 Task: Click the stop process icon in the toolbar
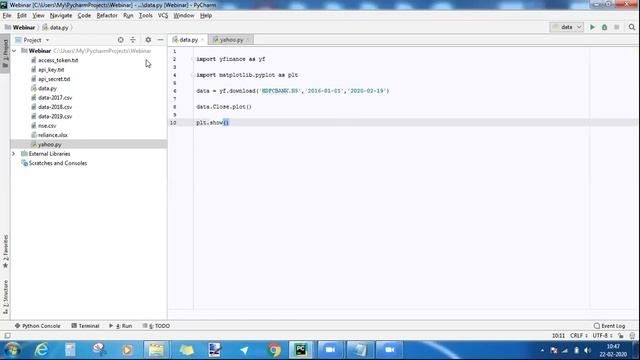tap(617, 27)
